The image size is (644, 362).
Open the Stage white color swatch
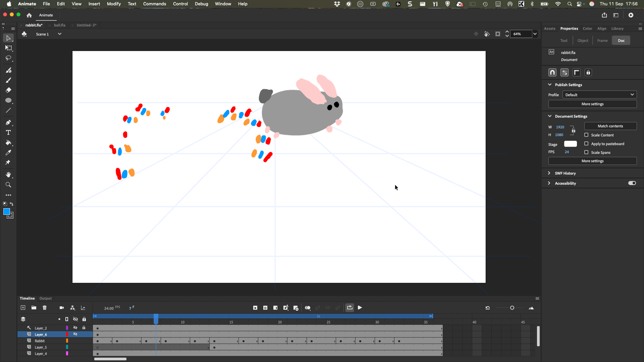point(570,144)
